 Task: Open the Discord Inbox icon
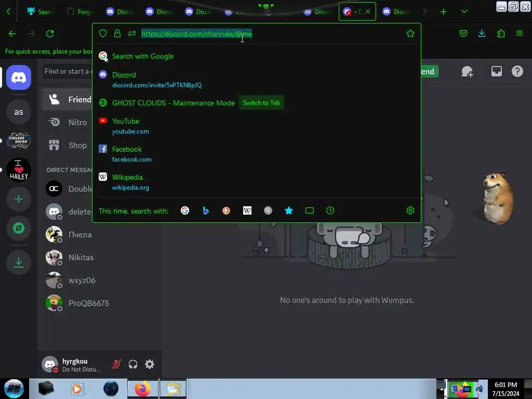[496, 71]
